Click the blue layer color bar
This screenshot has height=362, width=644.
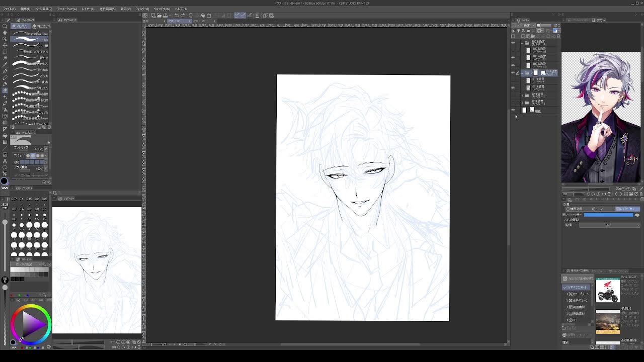tap(608, 215)
